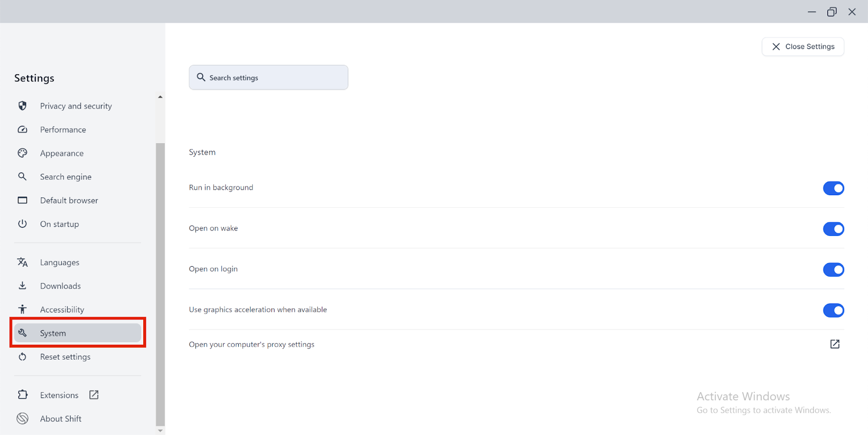The width and height of the screenshot is (868, 435).
Task: Toggle the Open on login switch
Action: coord(833,270)
